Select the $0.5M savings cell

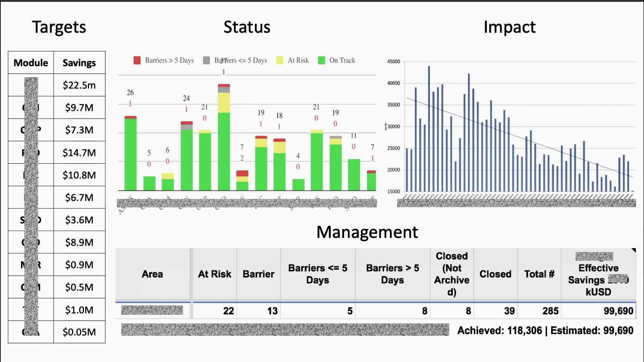click(x=79, y=287)
